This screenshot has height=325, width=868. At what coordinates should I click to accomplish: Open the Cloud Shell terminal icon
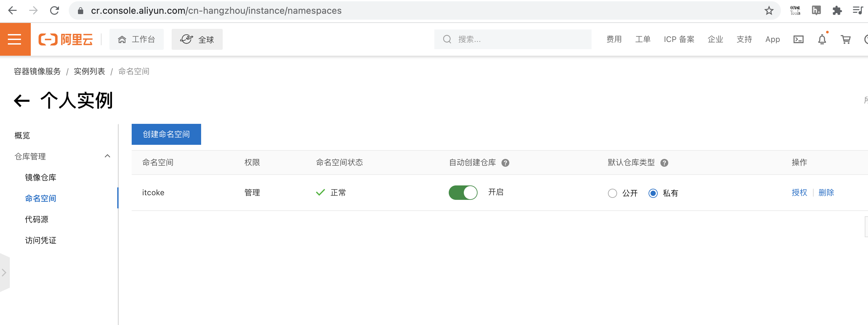[x=798, y=39]
